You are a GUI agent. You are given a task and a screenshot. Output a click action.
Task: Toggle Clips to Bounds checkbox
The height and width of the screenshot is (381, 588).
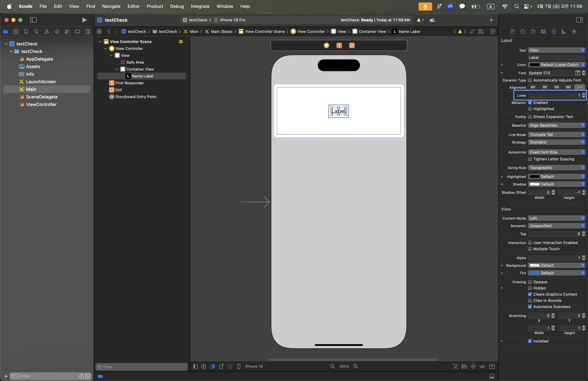coord(530,300)
